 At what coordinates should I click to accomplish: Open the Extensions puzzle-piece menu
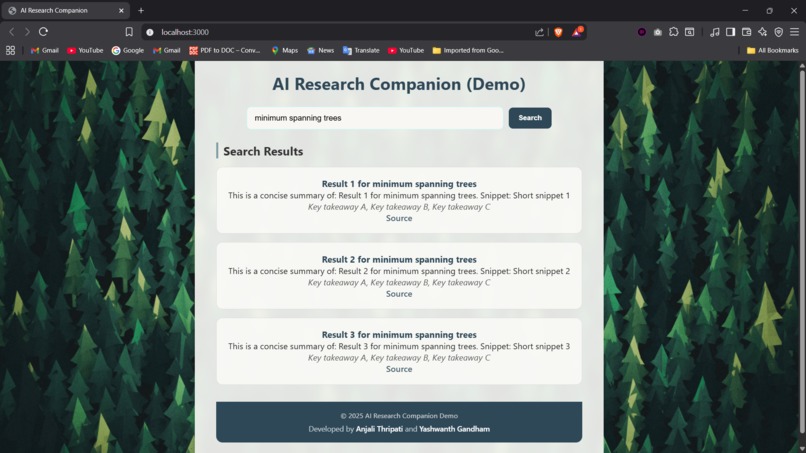(673, 32)
